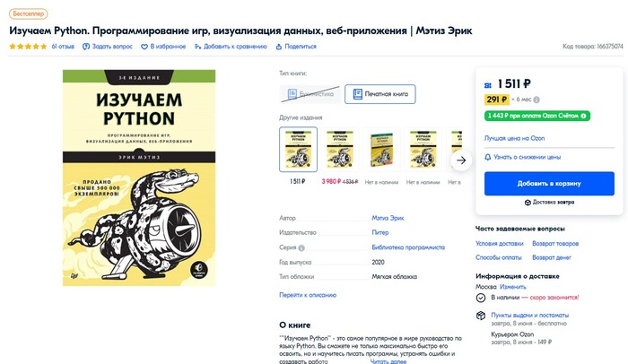Show next editions with the arrow button

point(461,160)
